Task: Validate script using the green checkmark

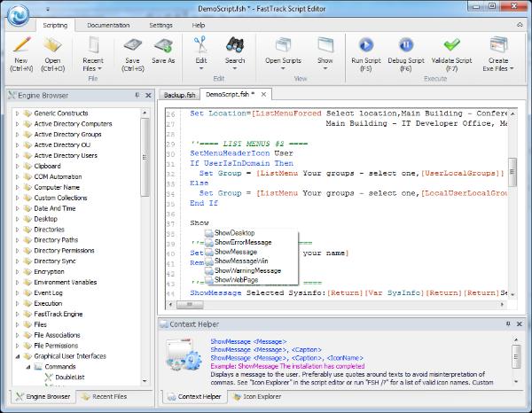Action: pyautogui.click(x=452, y=46)
